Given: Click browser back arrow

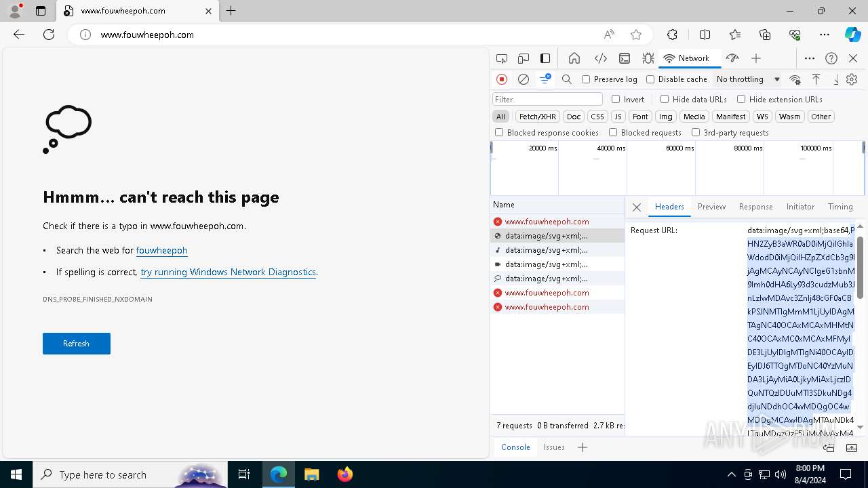Looking at the screenshot, I should (x=19, y=35).
